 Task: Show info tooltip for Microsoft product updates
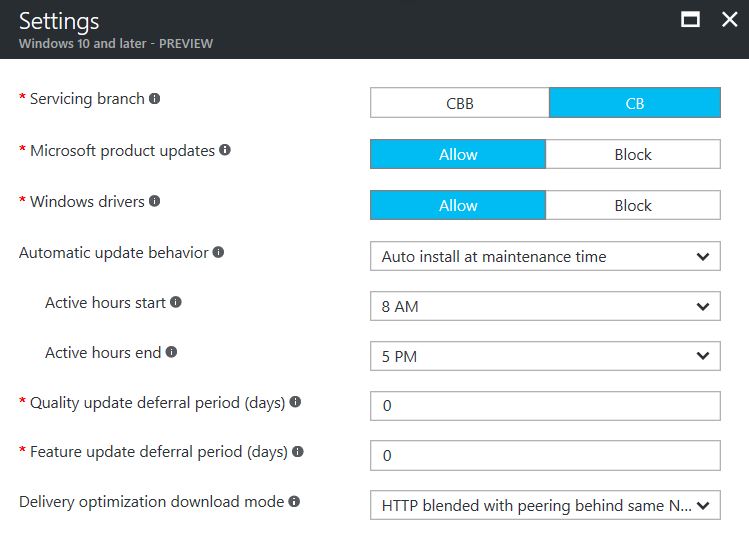225,150
